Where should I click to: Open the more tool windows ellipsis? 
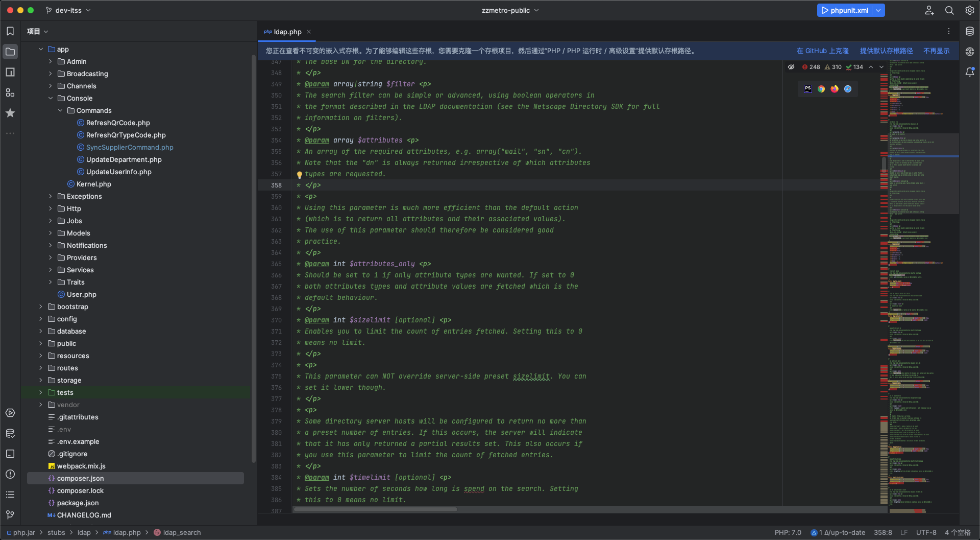[x=10, y=133]
